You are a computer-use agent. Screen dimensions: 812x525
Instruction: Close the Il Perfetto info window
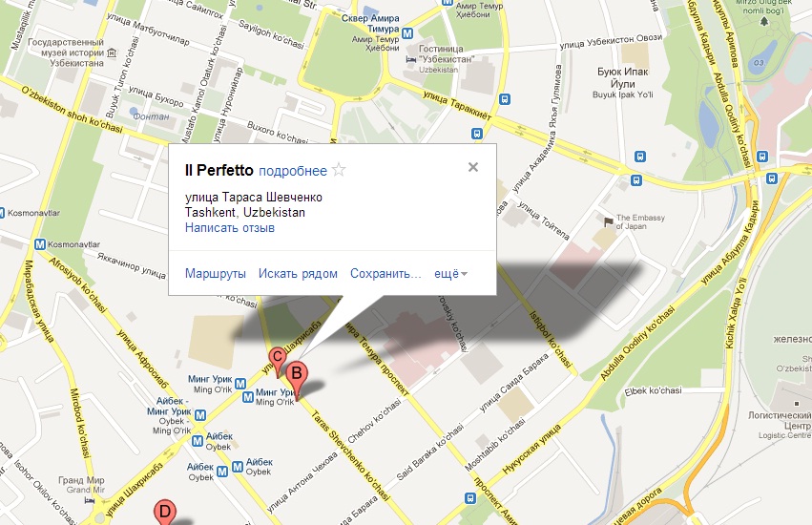click(473, 167)
